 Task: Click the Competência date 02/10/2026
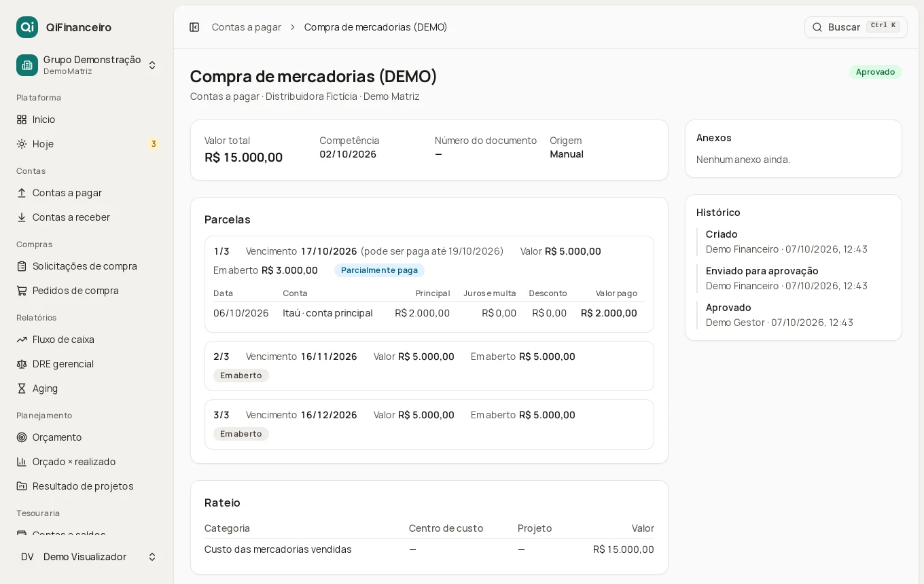(348, 154)
